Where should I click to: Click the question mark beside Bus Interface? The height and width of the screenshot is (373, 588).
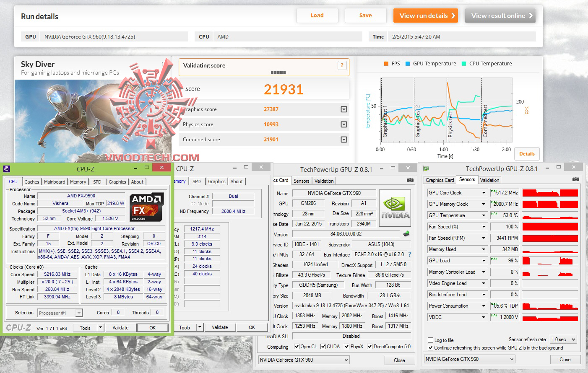click(x=410, y=254)
